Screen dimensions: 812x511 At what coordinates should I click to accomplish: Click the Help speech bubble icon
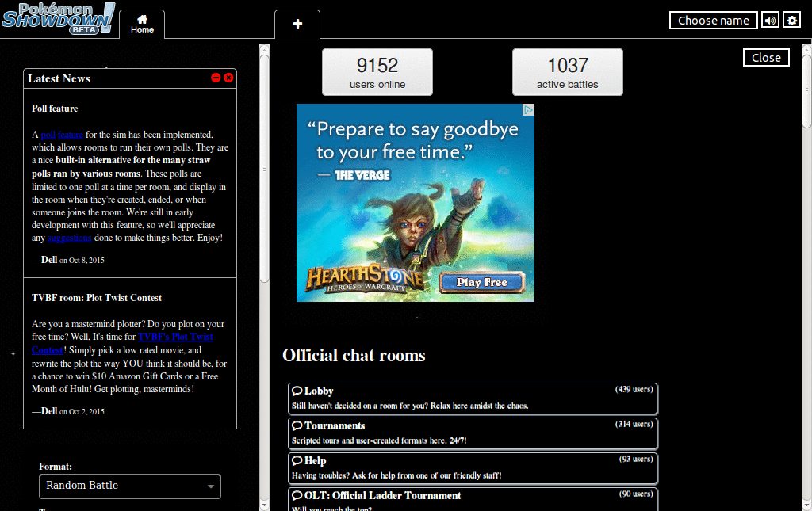(297, 460)
